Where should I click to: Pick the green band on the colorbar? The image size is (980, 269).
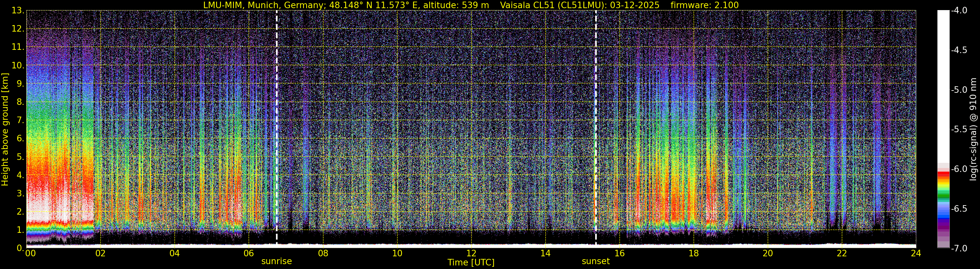click(943, 197)
